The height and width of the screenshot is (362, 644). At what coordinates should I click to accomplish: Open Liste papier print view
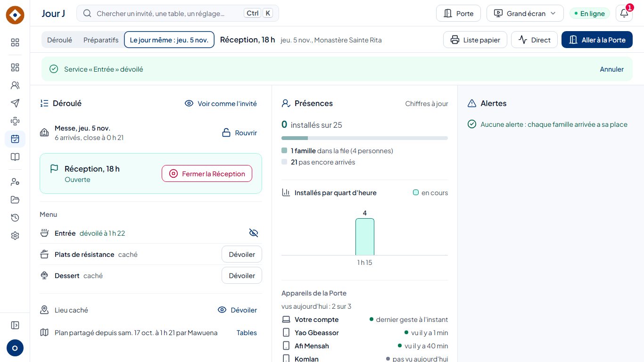475,40
